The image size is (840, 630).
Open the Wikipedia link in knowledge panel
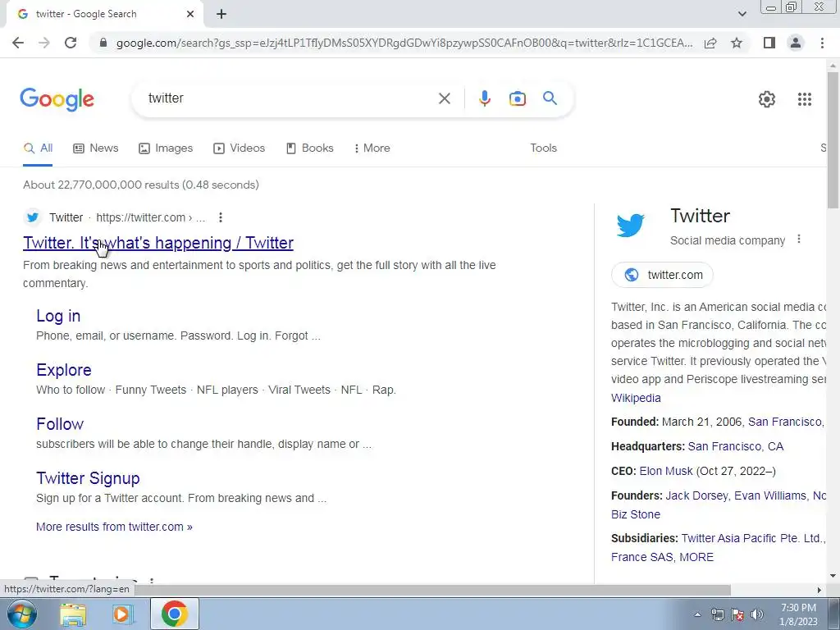click(636, 398)
